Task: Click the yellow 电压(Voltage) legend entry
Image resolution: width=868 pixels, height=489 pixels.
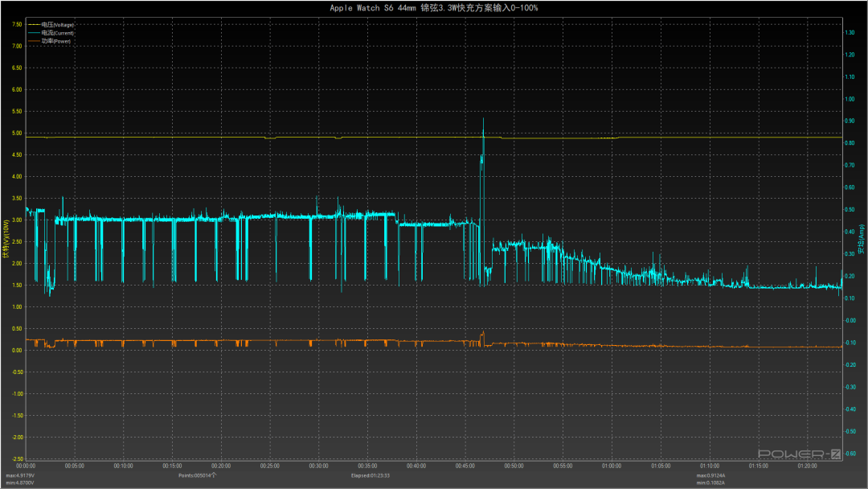Action: click(x=51, y=25)
